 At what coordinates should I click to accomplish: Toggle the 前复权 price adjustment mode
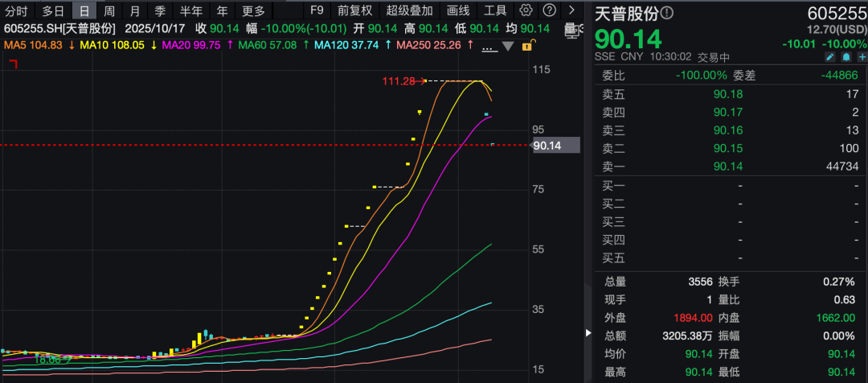tap(354, 10)
